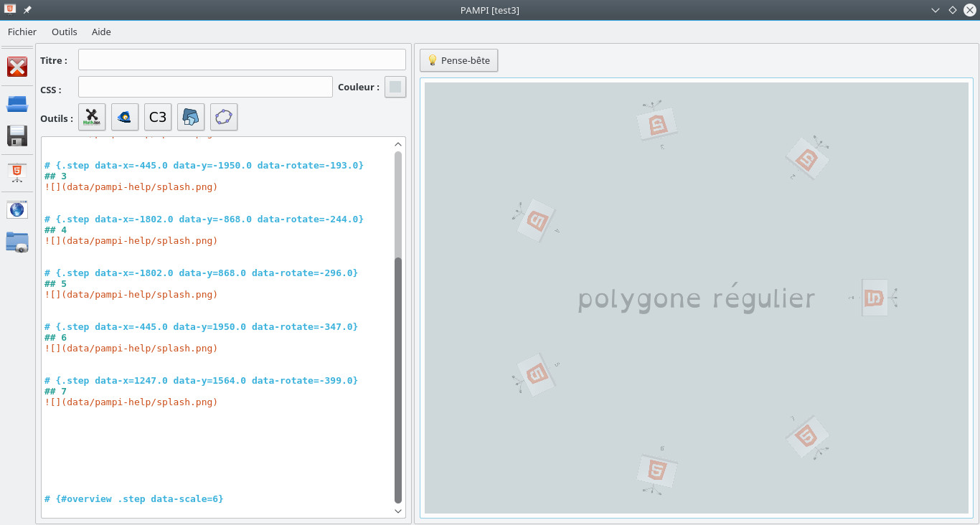Click the splash.png line under '## 6'

click(x=131, y=348)
